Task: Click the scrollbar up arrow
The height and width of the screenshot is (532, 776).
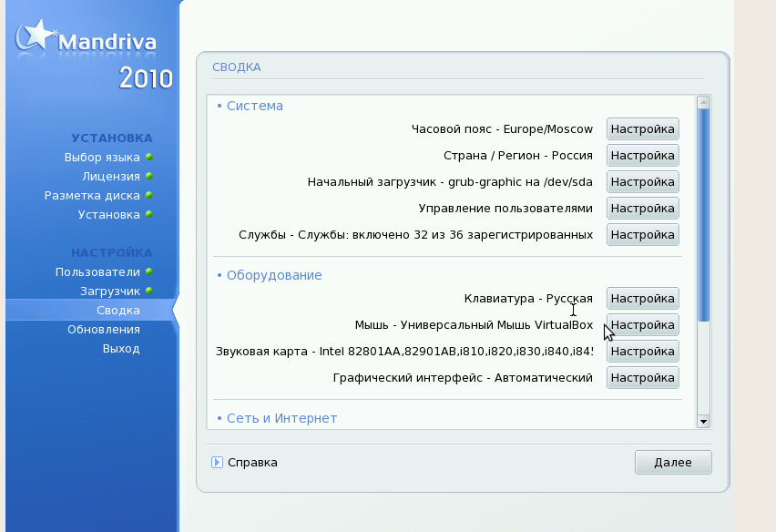Action: [x=703, y=102]
